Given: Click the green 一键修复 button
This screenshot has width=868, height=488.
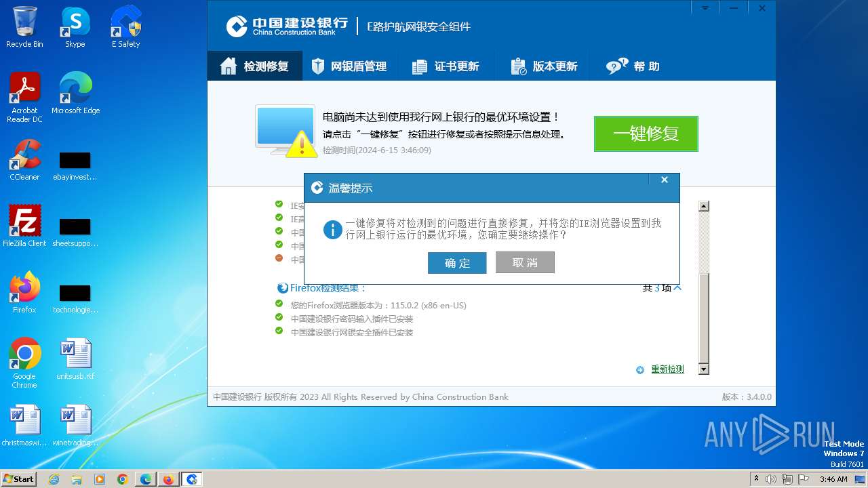Looking at the screenshot, I should pos(646,134).
